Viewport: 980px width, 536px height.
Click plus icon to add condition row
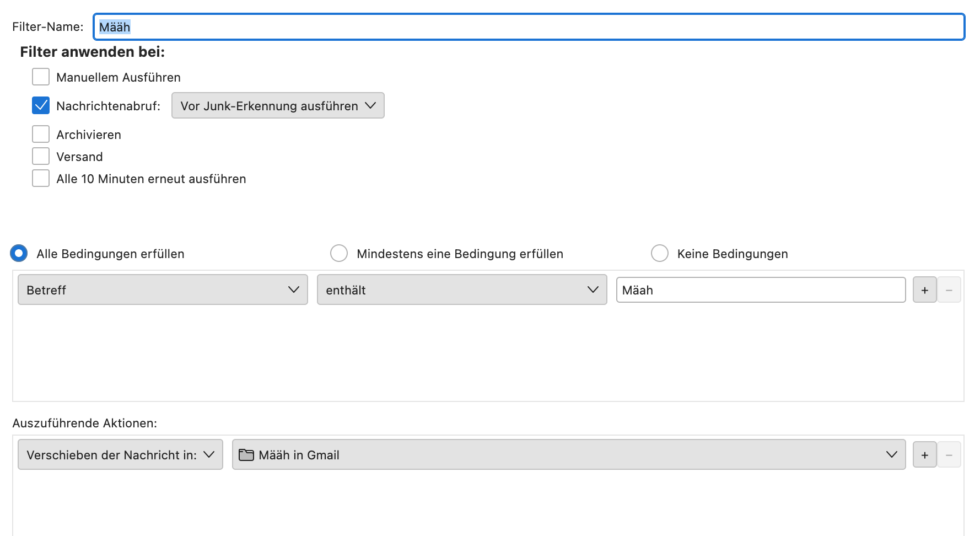pyautogui.click(x=924, y=290)
